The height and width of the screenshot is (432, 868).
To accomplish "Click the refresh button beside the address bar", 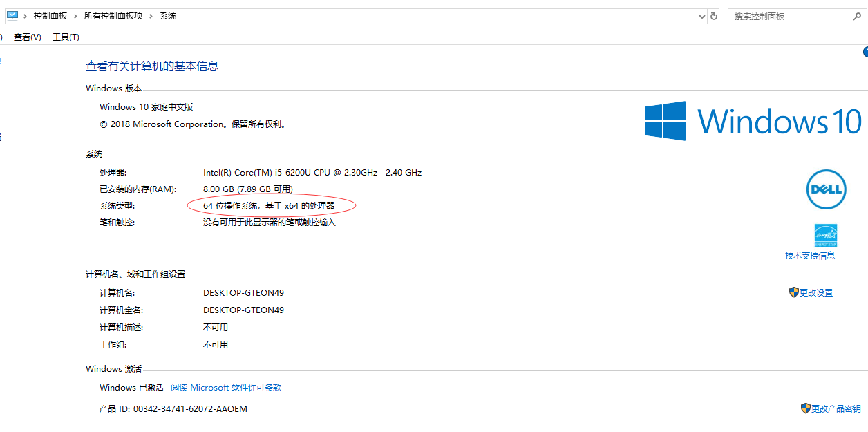I will click(x=715, y=16).
